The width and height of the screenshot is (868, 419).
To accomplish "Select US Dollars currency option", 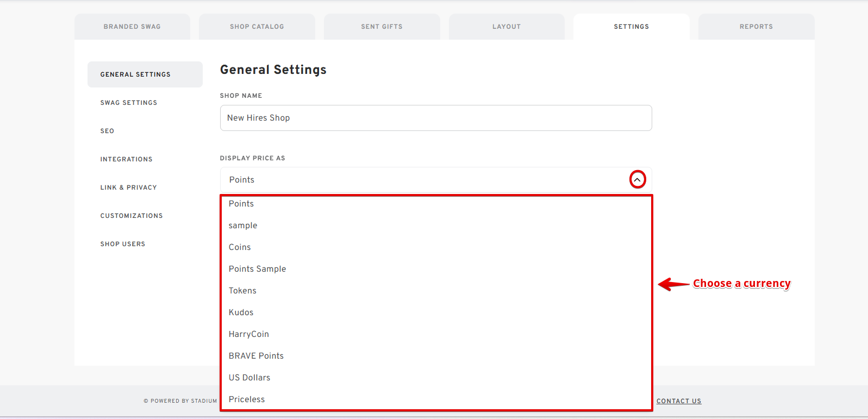I will pos(249,378).
